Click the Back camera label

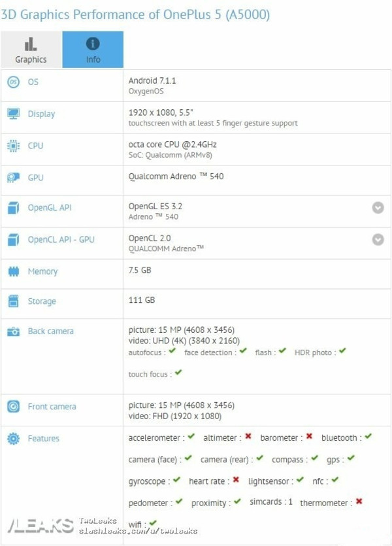coord(50,332)
